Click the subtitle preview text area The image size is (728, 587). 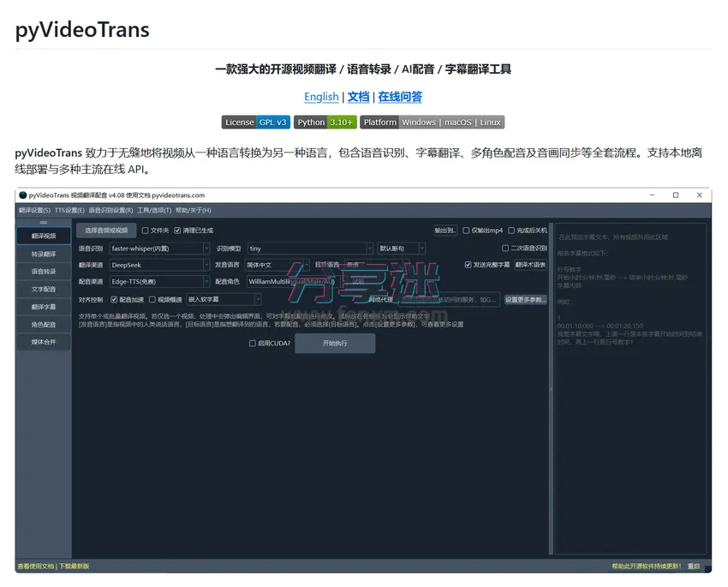point(630,388)
